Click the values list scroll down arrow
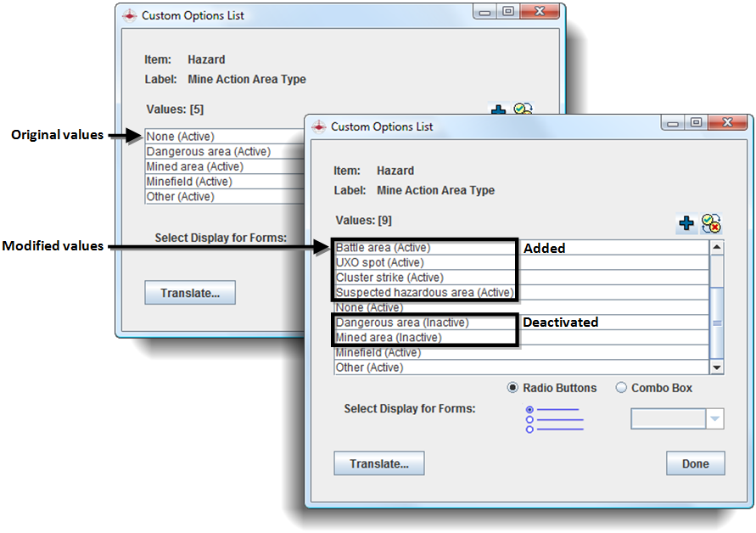This screenshot has width=756, height=533. point(717,367)
